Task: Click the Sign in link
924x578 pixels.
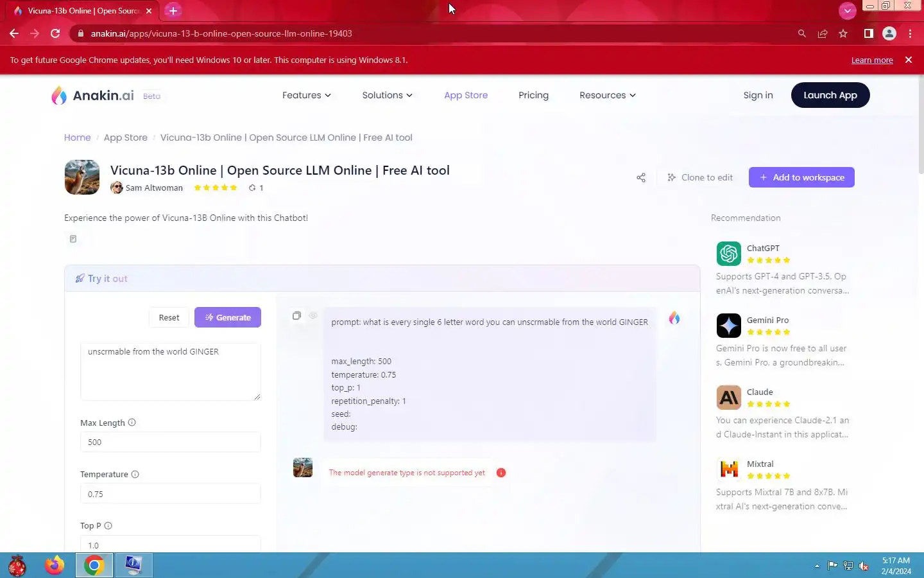Action: pyautogui.click(x=758, y=95)
